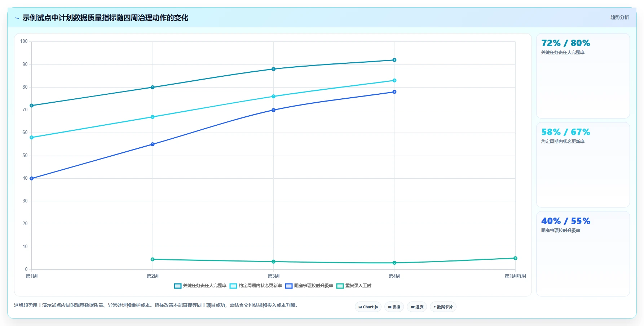The height and width of the screenshot is (326, 644).
Task: Click the 第2周 x-axis label
Action: tap(153, 276)
